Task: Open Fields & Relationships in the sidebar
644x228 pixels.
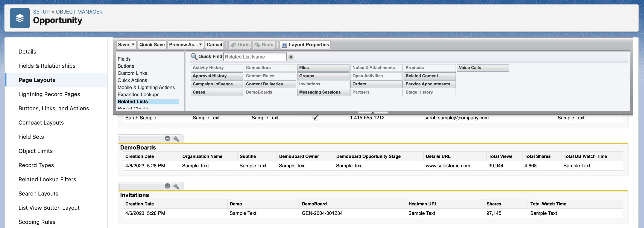Action: click(x=47, y=66)
